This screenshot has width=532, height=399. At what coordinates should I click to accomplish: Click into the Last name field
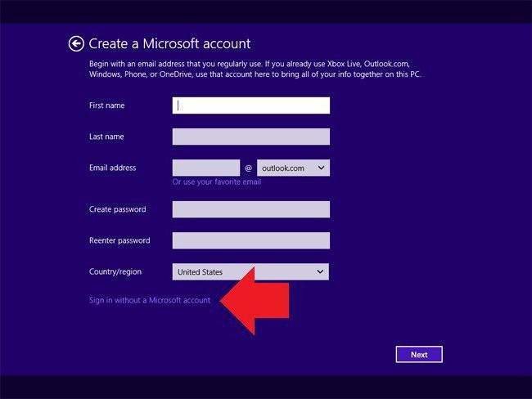pos(250,137)
